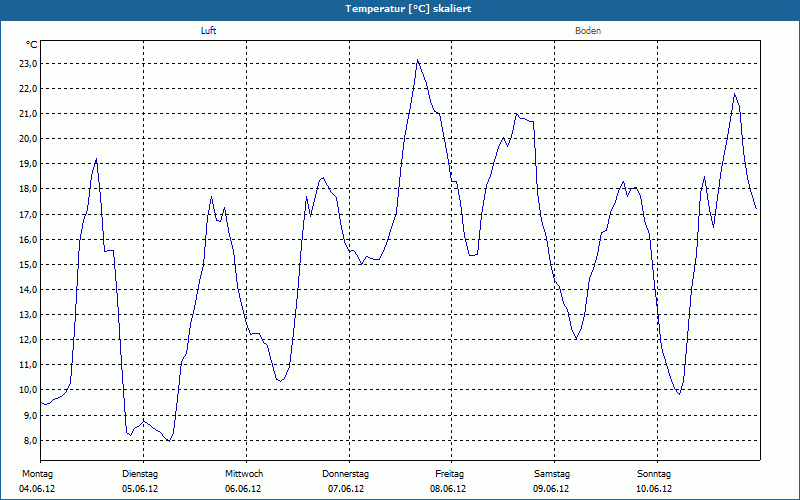Click the Mittwoch day label
The height and width of the screenshot is (500, 800).
(x=244, y=474)
